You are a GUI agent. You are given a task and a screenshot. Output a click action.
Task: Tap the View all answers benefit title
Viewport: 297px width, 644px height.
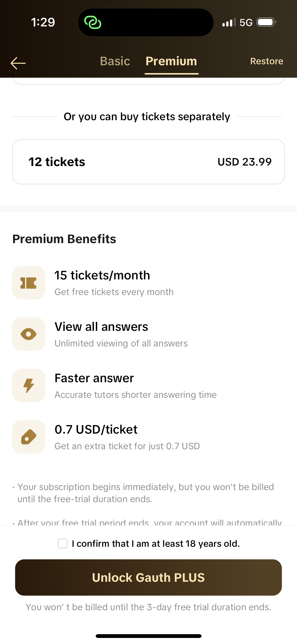tap(101, 327)
